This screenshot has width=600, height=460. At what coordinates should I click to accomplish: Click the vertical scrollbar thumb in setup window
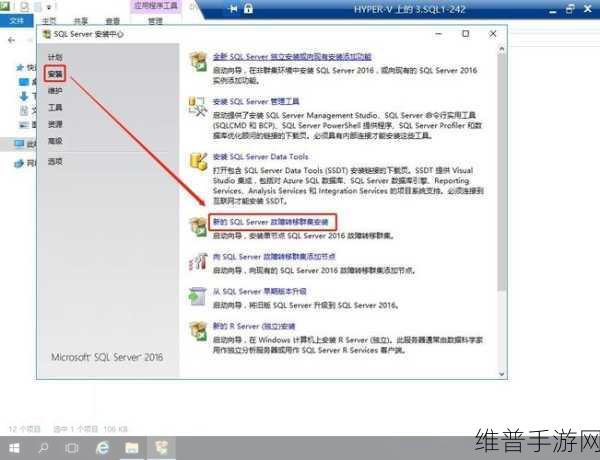pos(502,171)
